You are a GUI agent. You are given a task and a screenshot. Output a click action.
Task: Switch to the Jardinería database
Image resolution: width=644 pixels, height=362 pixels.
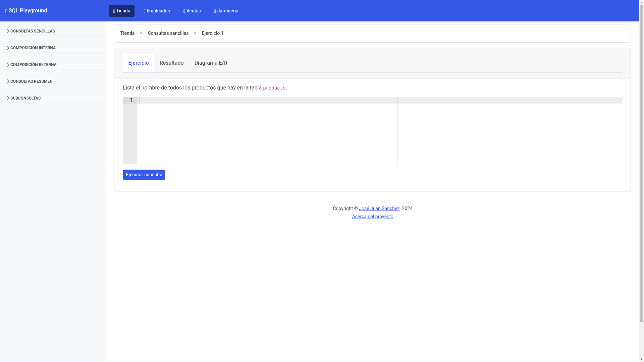[x=226, y=11]
